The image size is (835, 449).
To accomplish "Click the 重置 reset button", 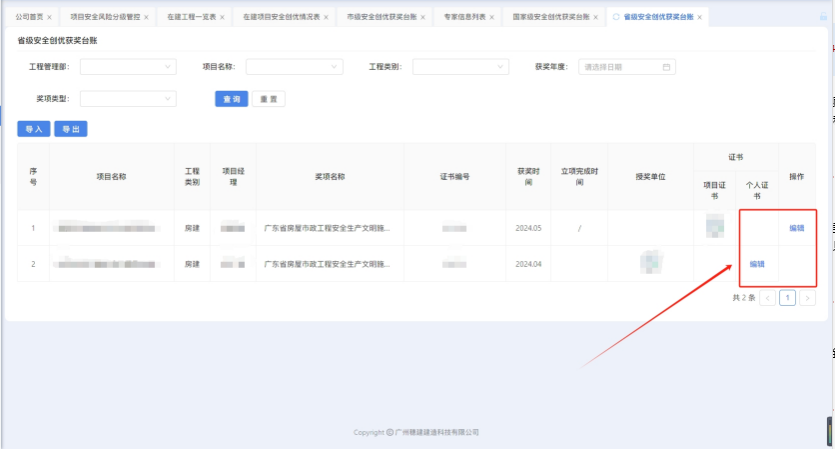I will click(268, 99).
